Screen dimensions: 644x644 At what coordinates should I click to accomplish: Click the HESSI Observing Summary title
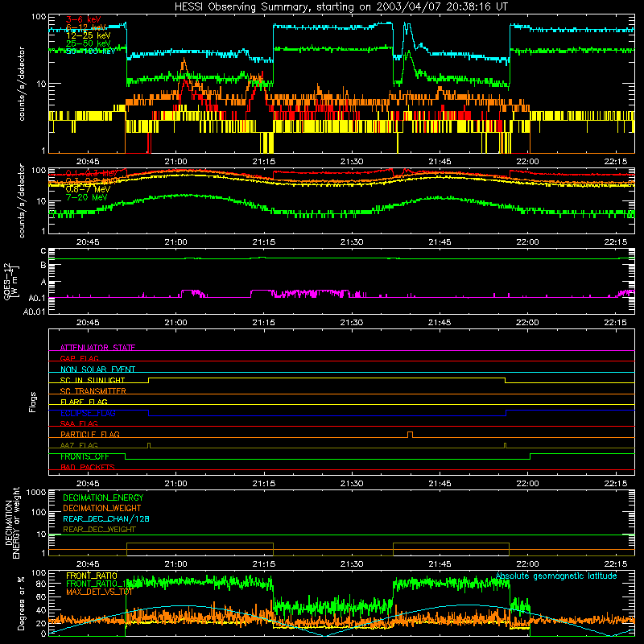[x=341, y=7]
